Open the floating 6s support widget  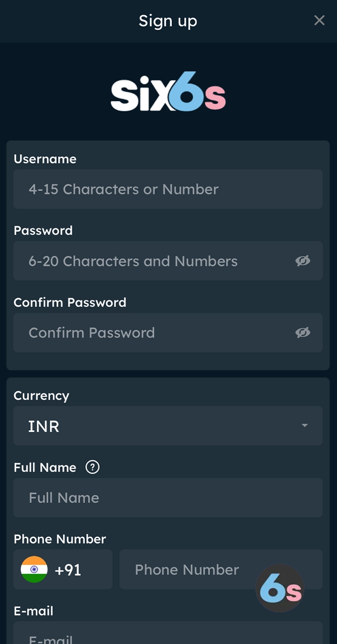[280, 587]
